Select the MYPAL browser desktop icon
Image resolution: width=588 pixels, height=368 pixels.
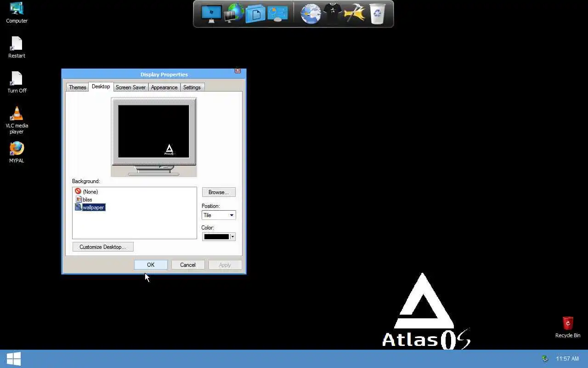[17, 152]
